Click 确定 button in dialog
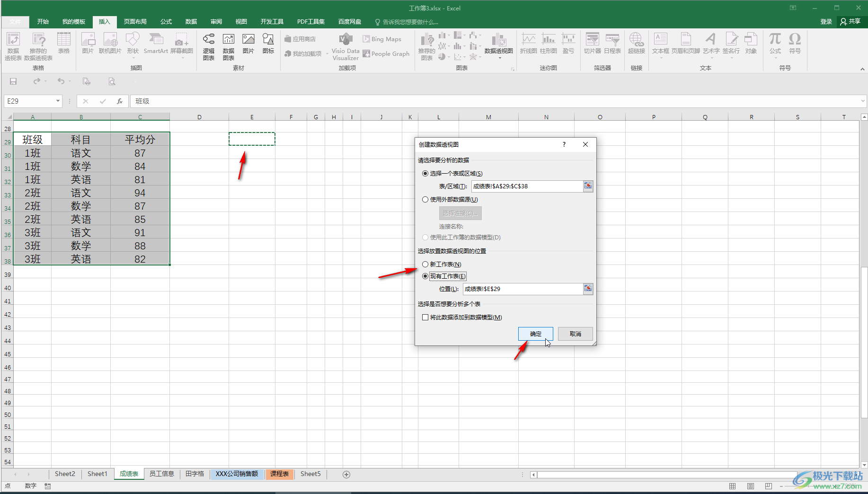This screenshot has width=868, height=494. click(x=536, y=334)
